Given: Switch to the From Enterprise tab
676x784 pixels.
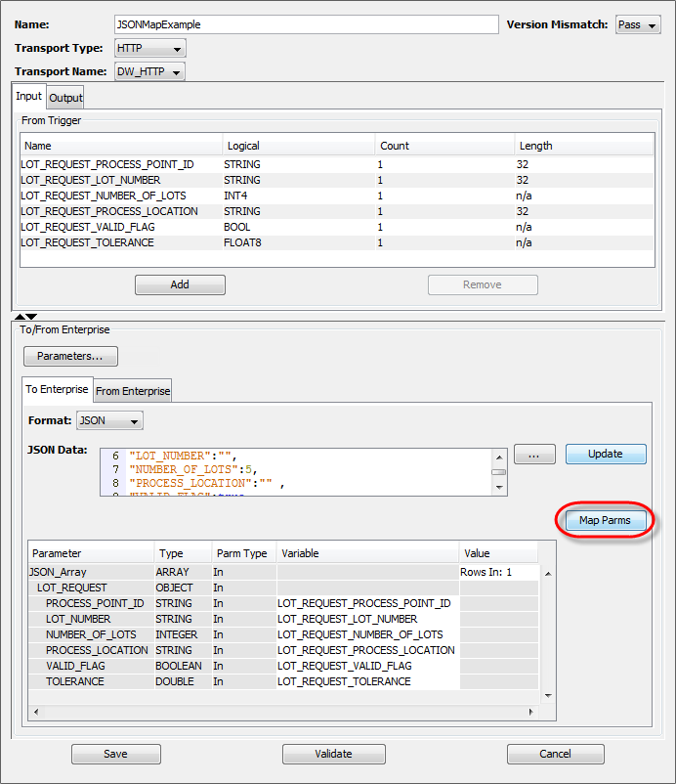Looking at the screenshot, I should click(x=133, y=391).
